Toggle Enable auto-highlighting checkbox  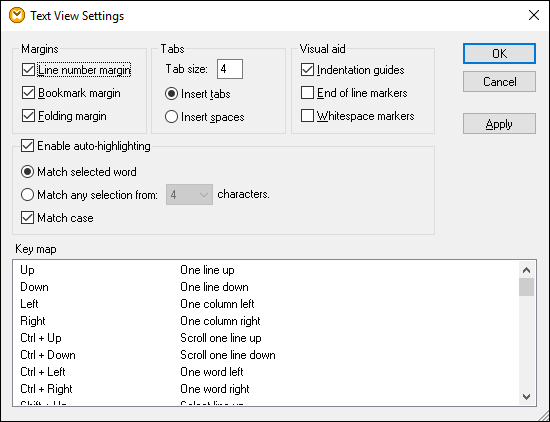[27, 146]
